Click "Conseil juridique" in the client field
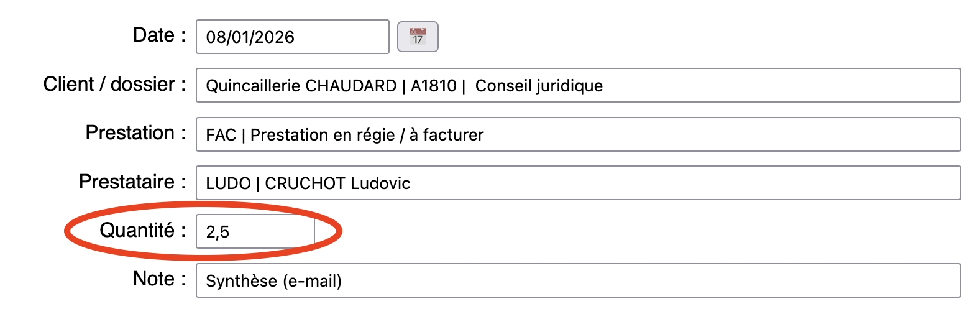The width and height of the screenshot is (980, 314). coord(539,86)
